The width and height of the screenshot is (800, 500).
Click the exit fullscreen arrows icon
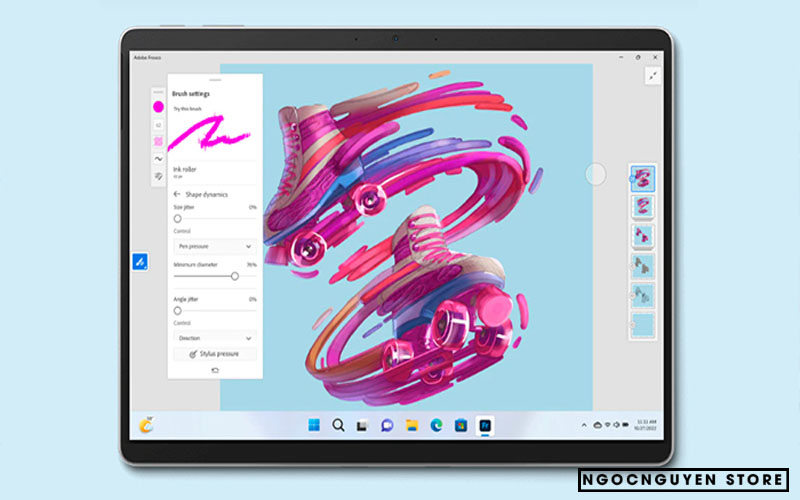click(653, 75)
